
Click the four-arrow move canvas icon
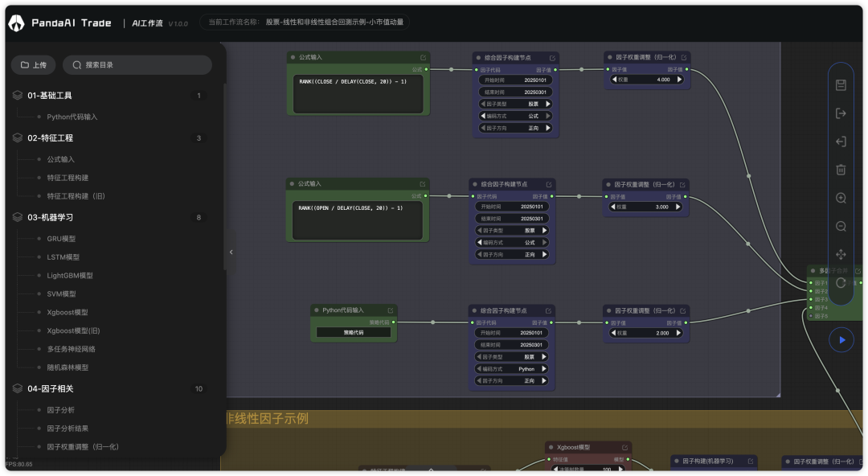[x=841, y=254]
